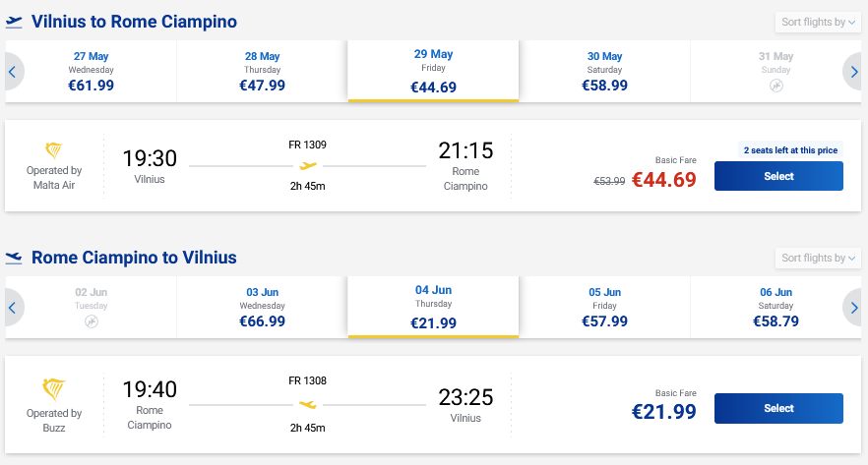Show later return dates with right arrow
The image size is (868, 465).
click(x=854, y=308)
